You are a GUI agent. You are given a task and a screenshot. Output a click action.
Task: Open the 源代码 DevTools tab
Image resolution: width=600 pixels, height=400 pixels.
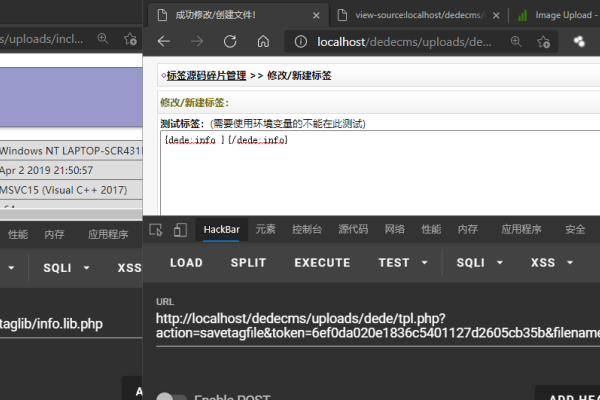coord(353,229)
